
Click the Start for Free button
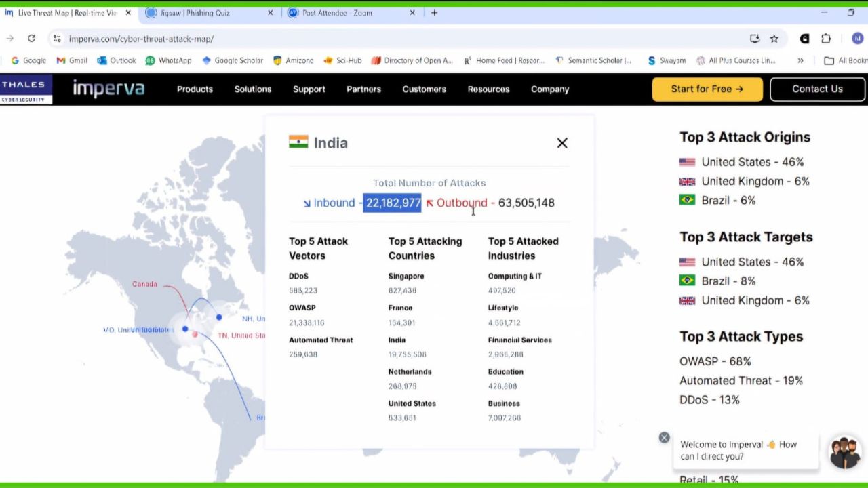[707, 89]
